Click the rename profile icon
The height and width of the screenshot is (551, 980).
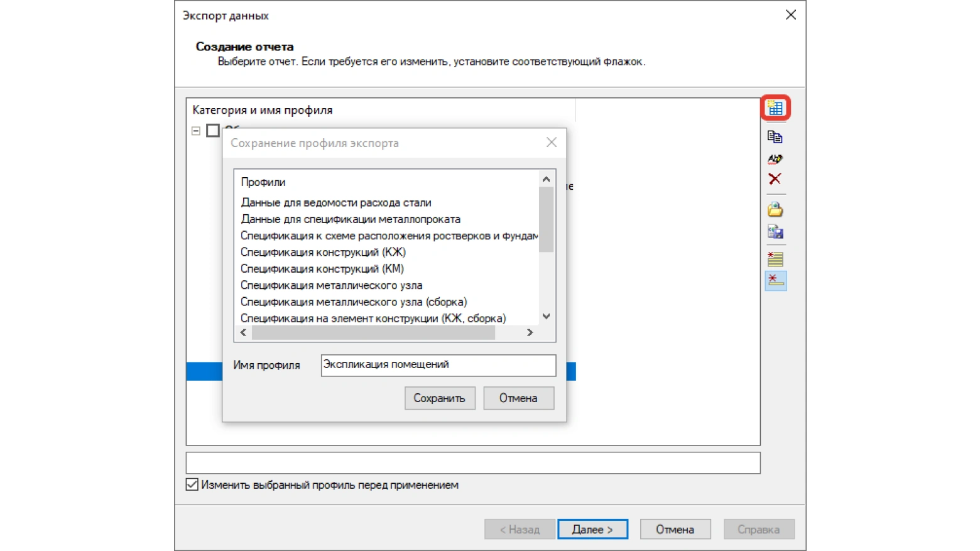tap(775, 158)
